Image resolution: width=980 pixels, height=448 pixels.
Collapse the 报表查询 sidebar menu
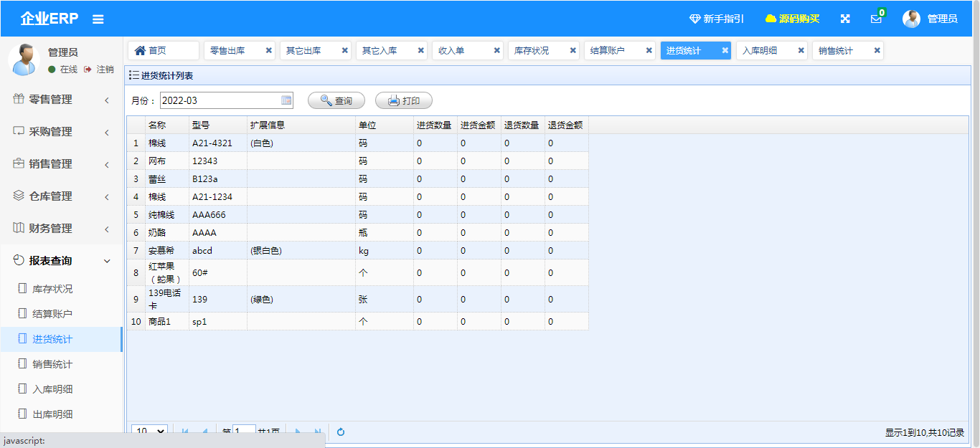click(61, 261)
